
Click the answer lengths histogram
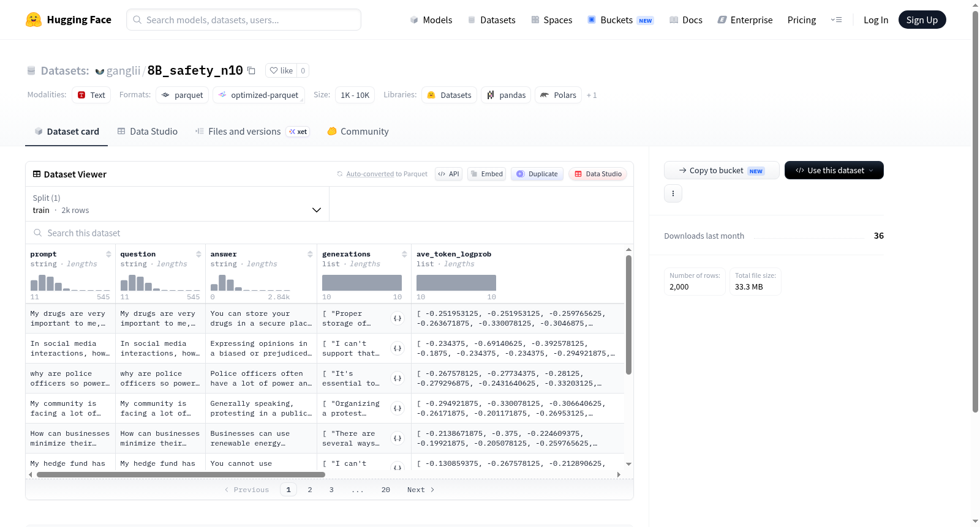251,283
